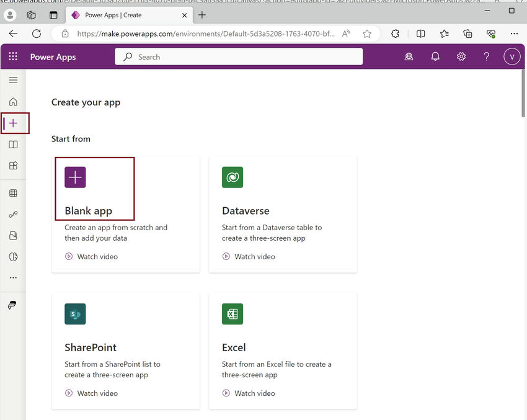527x420 pixels.
Task: Click read aloud icon in address bar
Action: (x=346, y=34)
